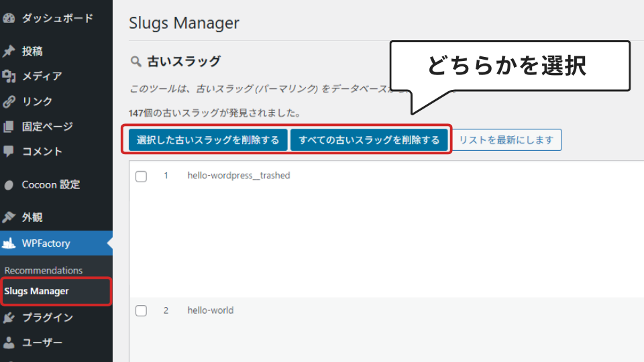The image size is (644, 362).
Task: Click the Users (ユーザー) person icon
Action: click(x=9, y=343)
